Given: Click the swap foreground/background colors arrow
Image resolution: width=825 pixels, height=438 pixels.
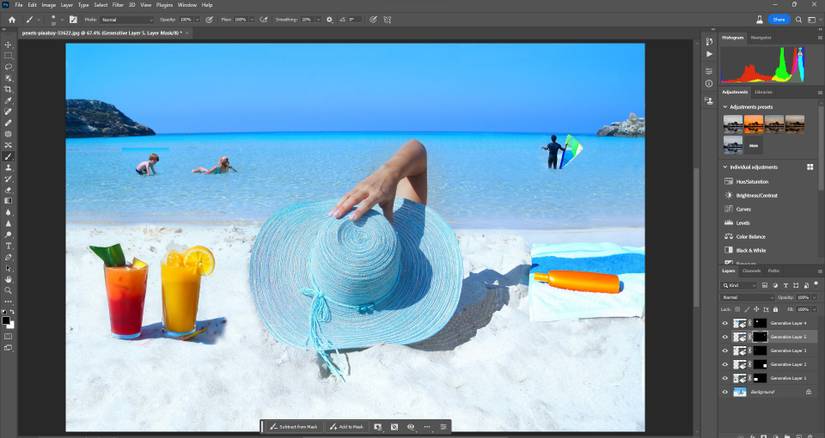Looking at the screenshot, I should 12,313.
